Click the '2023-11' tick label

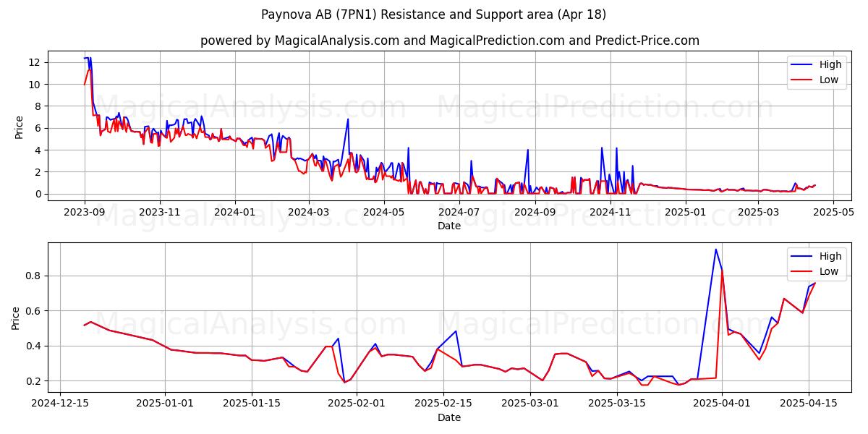[x=159, y=212]
